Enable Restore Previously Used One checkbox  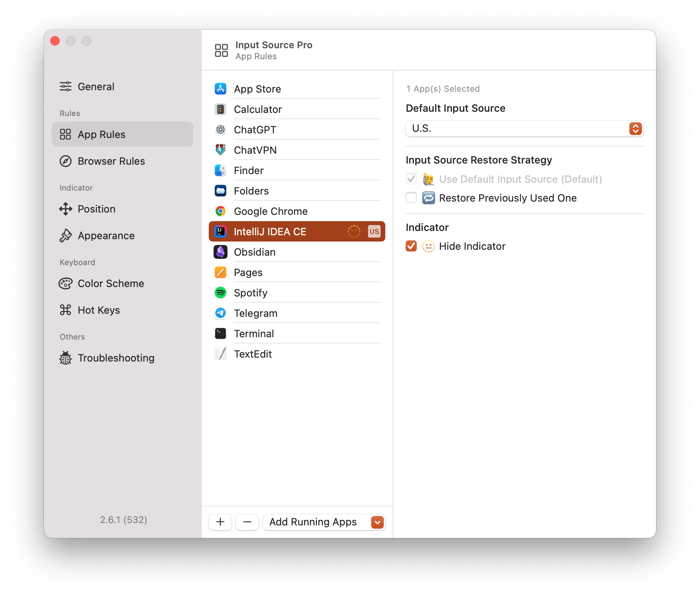pyautogui.click(x=411, y=198)
